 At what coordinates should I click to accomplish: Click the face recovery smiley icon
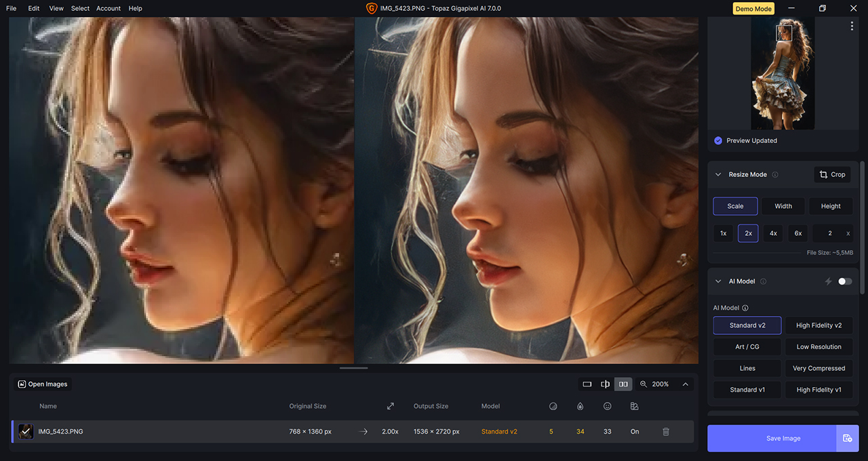(607, 405)
